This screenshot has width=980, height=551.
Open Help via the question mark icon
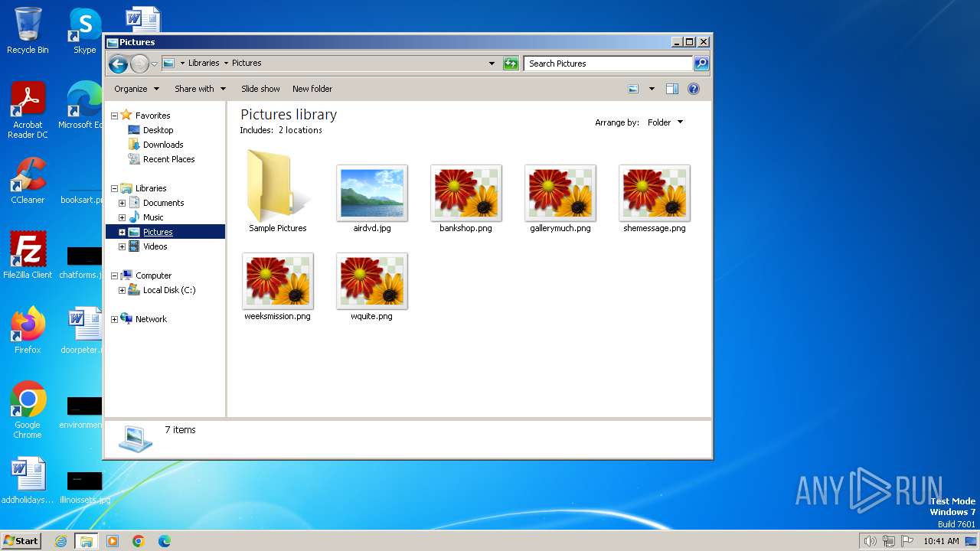point(694,89)
